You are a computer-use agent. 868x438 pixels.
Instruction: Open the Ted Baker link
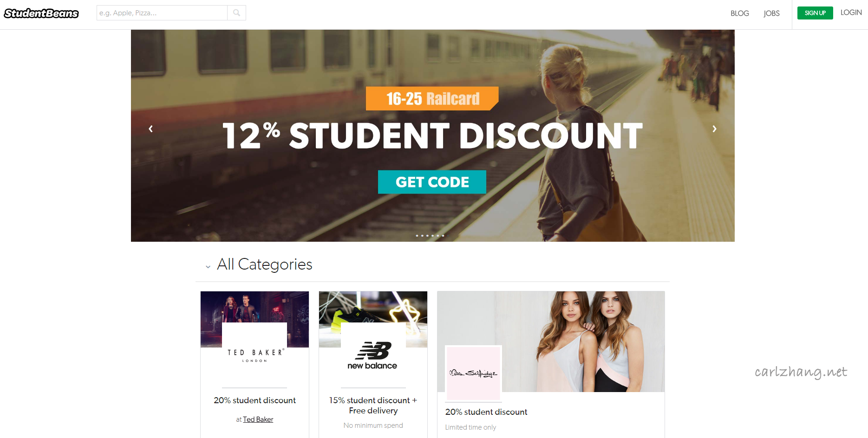[x=258, y=419]
